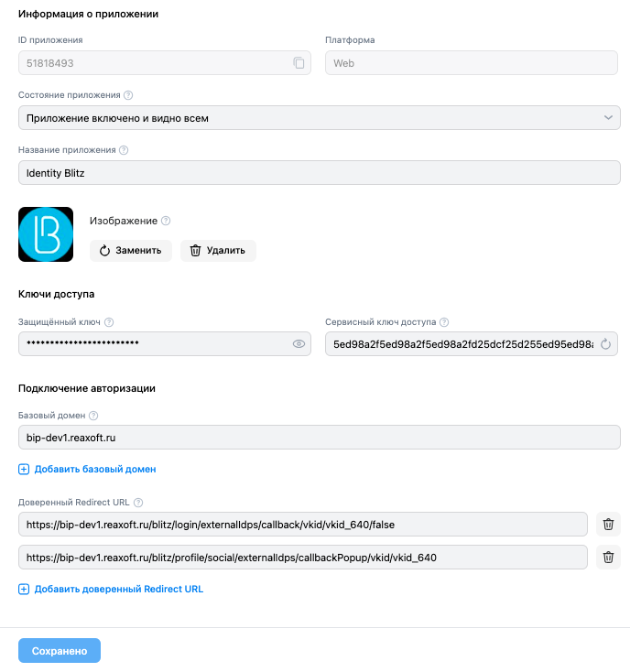Click the Сохранено button
This screenshot has width=630, height=672.
pos(60,651)
